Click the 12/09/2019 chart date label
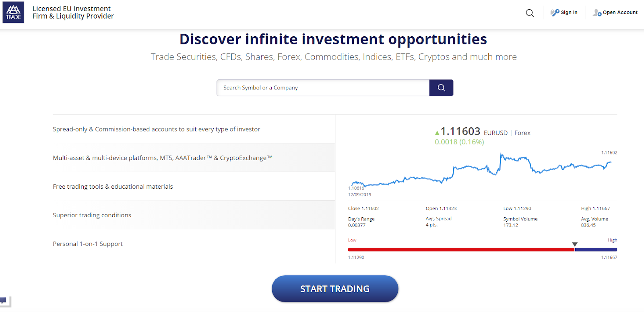 [x=359, y=195]
